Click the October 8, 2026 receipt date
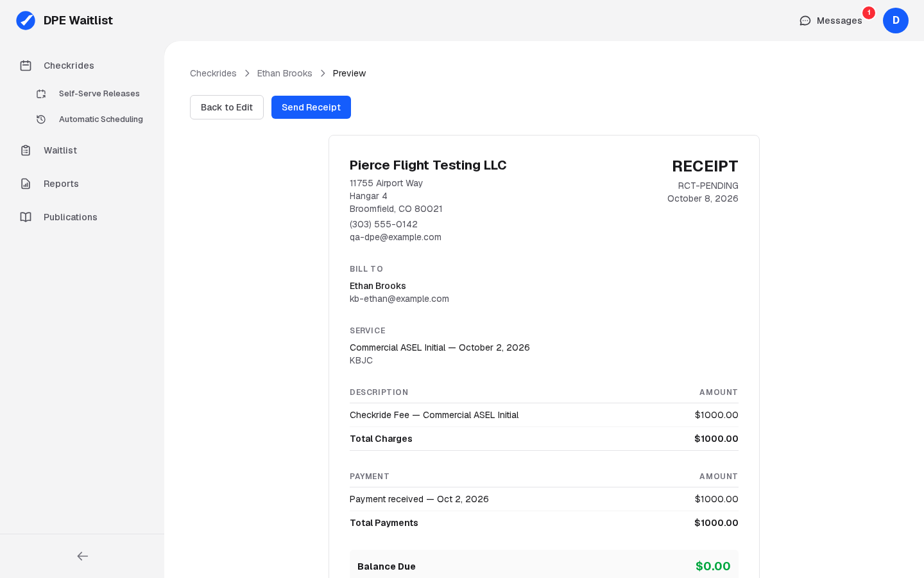Image resolution: width=924 pixels, height=578 pixels. coord(703,198)
